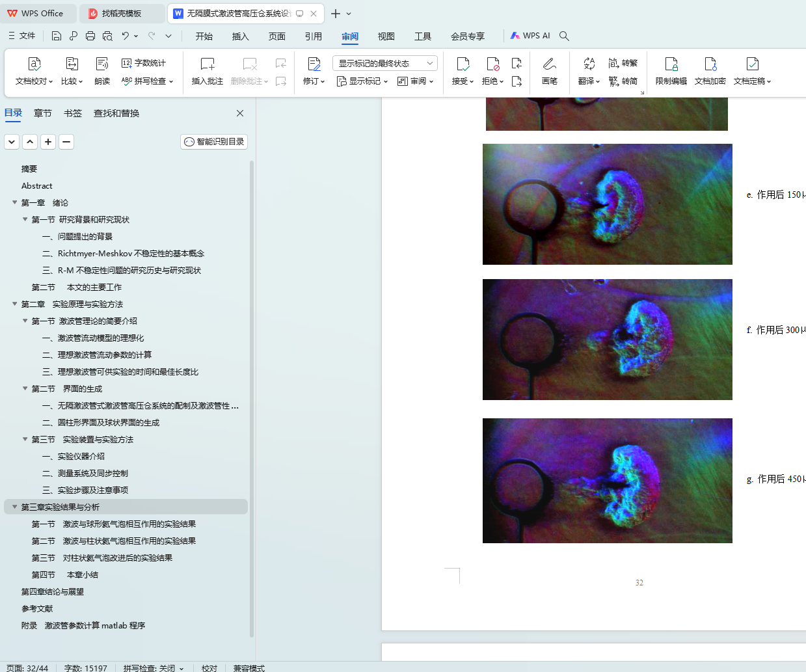The height and width of the screenshot is (672, 806).
Task: Open the 文件 menu
Action: (x=21, y=36)
